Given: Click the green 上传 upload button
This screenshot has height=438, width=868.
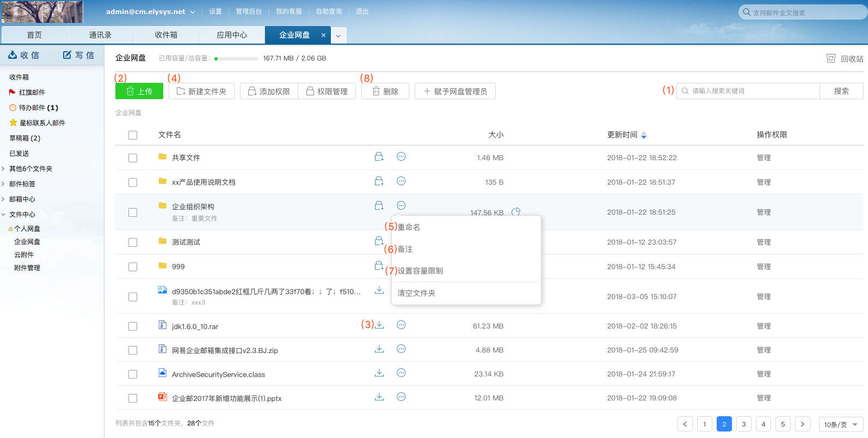Looking at the screenshot, I should pyautogui.click(x=139, y=92).
